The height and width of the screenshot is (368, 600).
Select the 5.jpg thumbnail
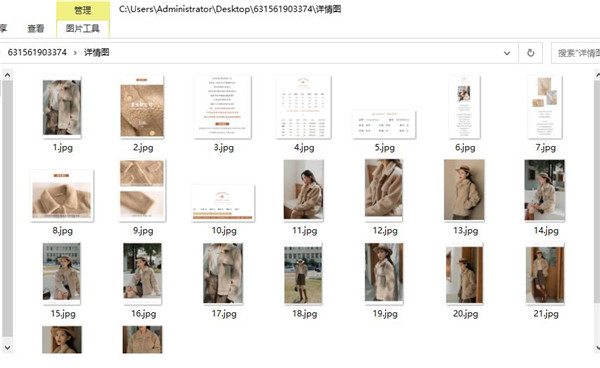[x=384, y=124]
